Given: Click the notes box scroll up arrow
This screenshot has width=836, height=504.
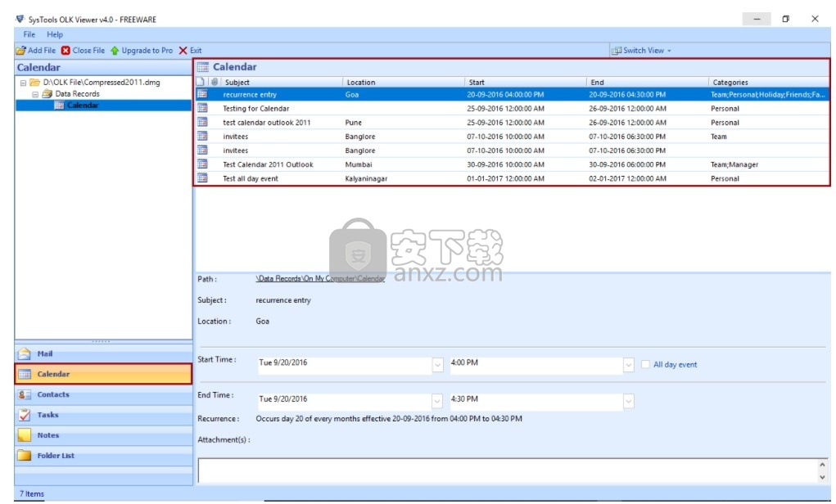Looking at the screenshot, I should [822, 465].
